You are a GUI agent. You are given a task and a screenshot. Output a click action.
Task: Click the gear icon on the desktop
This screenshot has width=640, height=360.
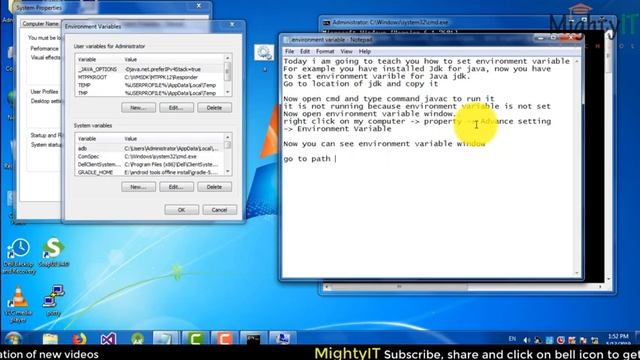[264, 53]
